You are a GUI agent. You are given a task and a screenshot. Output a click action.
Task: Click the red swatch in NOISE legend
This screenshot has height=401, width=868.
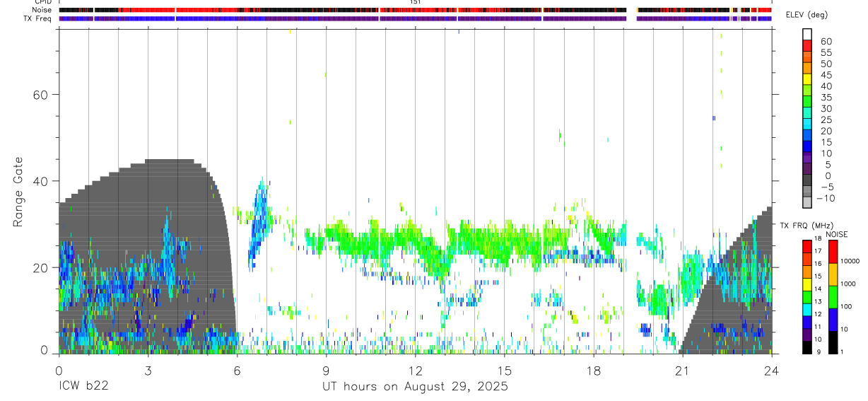[x=833, y=252]
